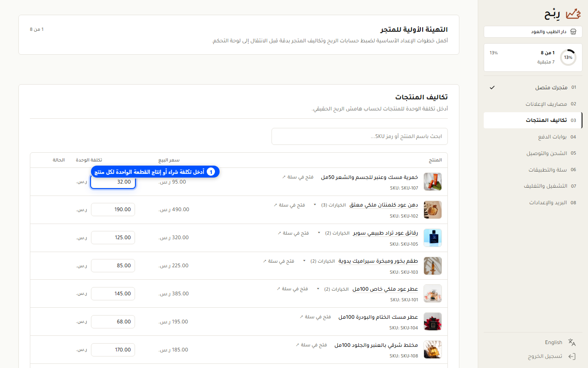Click the language translate icon
Screen dimensions: 588x368
click(572, 342)
